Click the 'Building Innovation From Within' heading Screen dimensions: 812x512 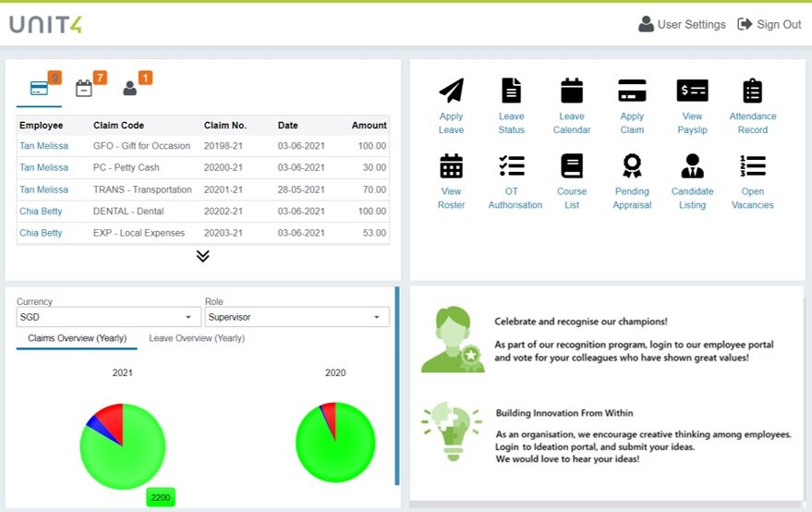click(564, 413)
